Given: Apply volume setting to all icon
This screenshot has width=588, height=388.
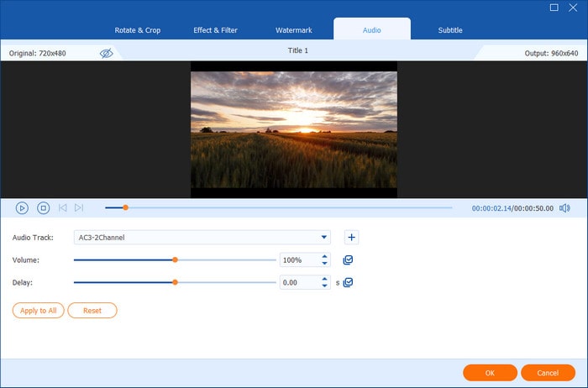Looking at the screenshot, I should pos(348,260).
